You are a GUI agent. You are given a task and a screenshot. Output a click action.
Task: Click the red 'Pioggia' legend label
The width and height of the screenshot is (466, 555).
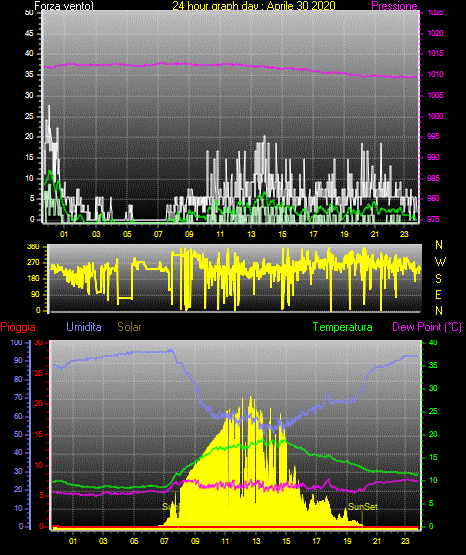click(18, 327)
